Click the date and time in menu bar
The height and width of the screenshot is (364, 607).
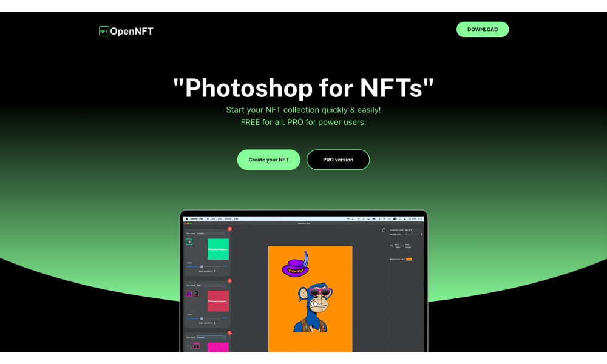[415, 219]
